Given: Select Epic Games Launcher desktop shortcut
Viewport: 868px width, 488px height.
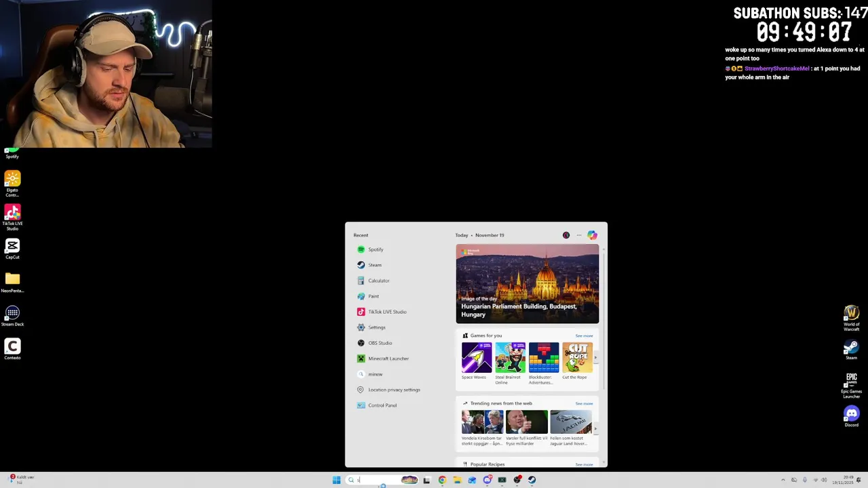Looking at the screenshot, I should click(852, 386).
